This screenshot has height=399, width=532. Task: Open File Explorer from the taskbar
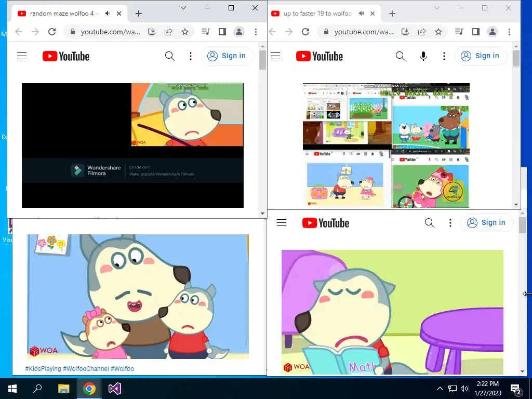pyautogui.click(x=63, y=389)
